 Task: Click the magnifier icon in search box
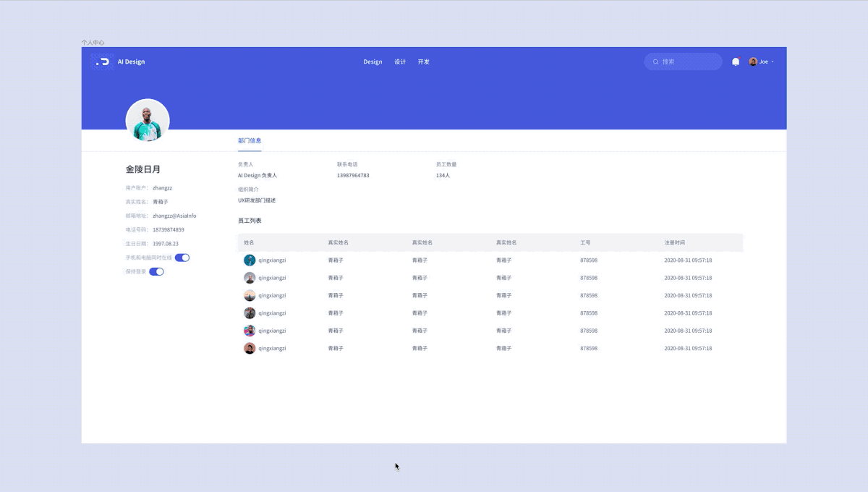point(656,61)
